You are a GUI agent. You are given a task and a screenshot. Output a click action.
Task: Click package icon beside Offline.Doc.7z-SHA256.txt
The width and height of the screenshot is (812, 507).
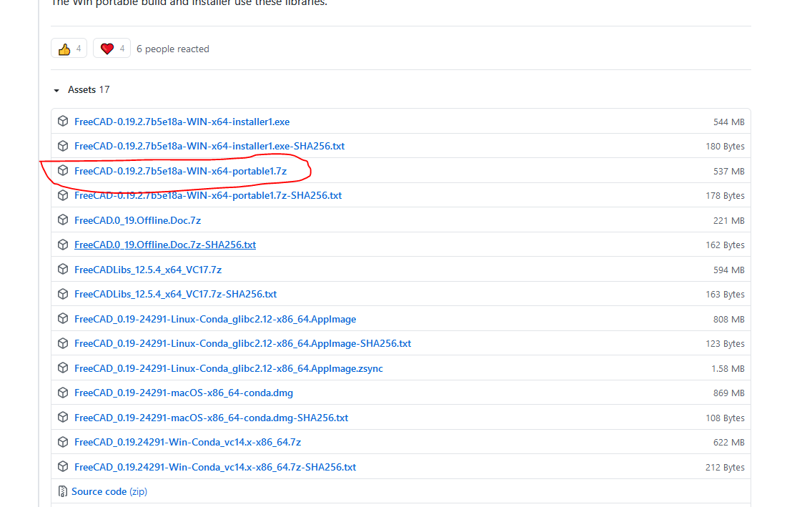click(63, 245)
